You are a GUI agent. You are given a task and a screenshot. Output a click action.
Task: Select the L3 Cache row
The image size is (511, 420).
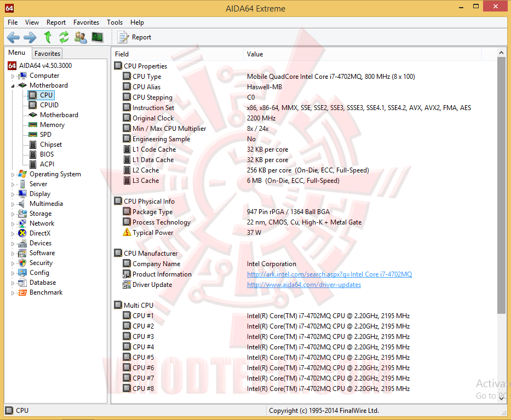(305, 181)
